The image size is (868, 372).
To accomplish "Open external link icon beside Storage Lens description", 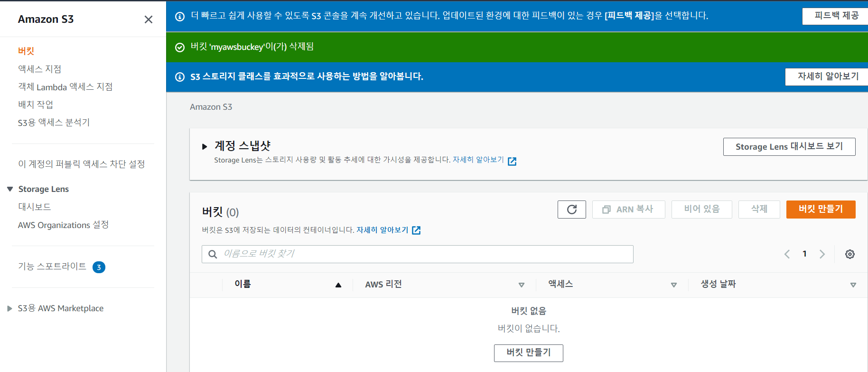I will point(512,162).
